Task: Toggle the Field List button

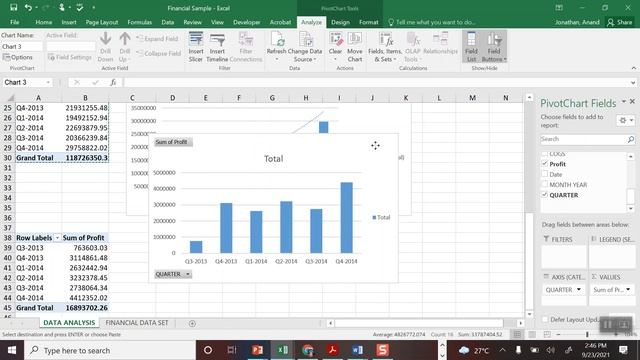Action: [x=471, y=47]
